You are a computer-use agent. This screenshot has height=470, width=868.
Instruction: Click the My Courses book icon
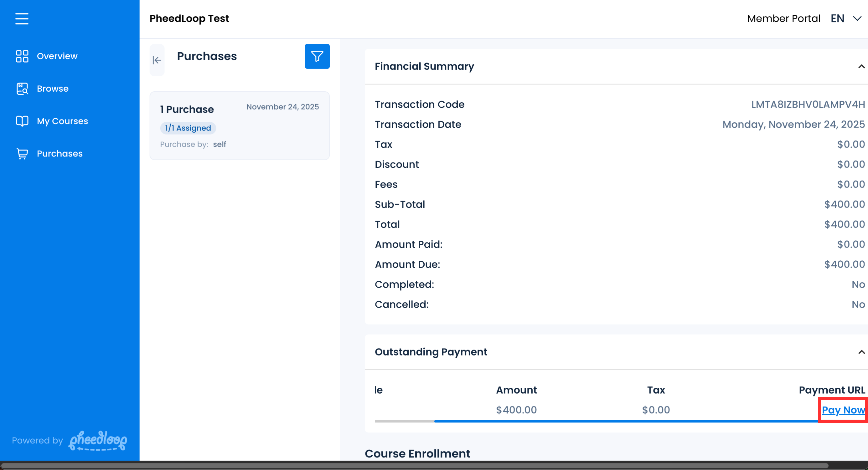[x=22, y=121]
